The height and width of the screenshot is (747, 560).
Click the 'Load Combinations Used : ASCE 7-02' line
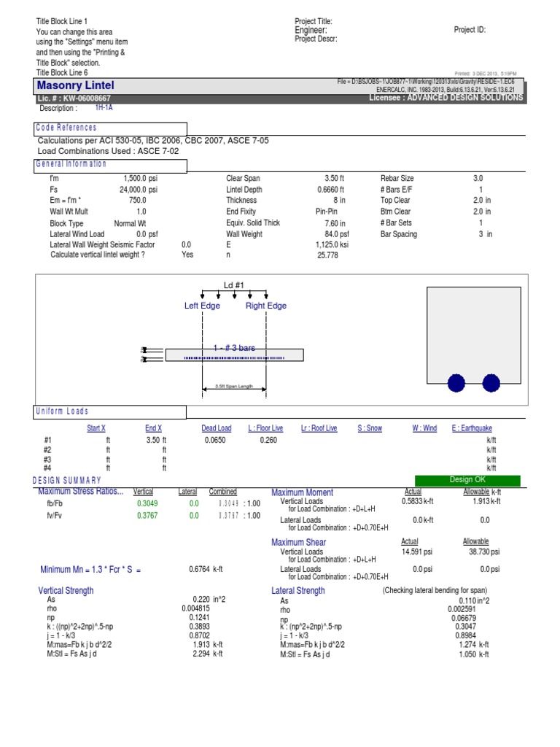[108, 152]
